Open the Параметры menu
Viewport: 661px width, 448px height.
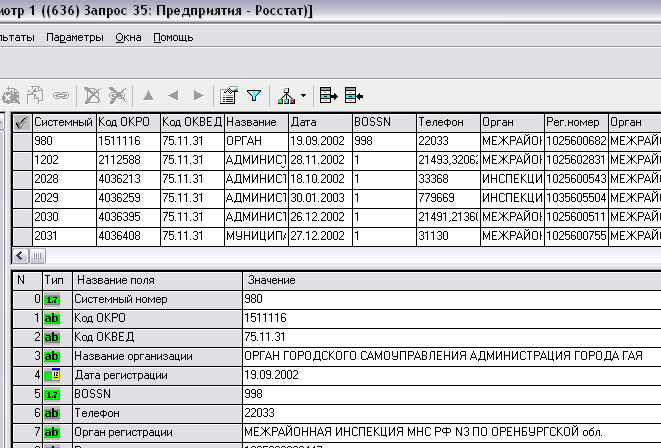tap(75, 38)
